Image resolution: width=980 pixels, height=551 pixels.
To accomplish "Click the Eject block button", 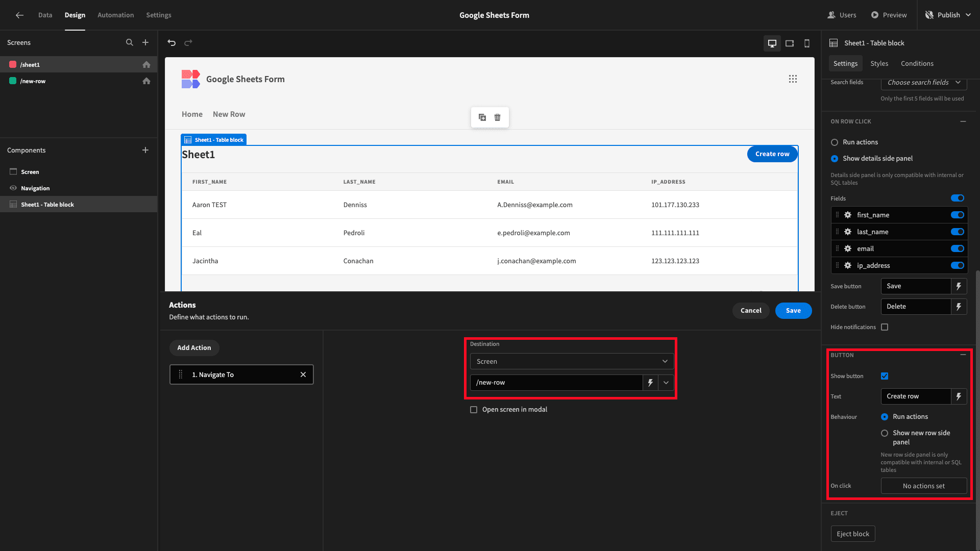I will click(x=852, y=533).
